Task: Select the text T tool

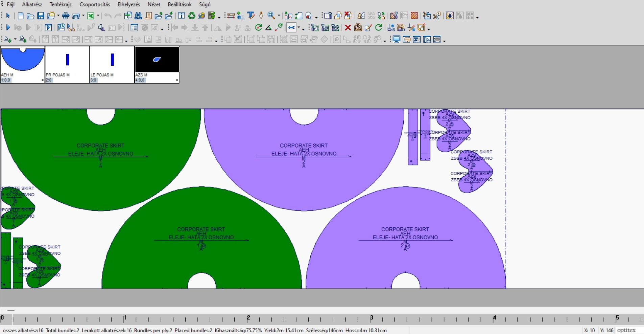Action: pos(251,16)
